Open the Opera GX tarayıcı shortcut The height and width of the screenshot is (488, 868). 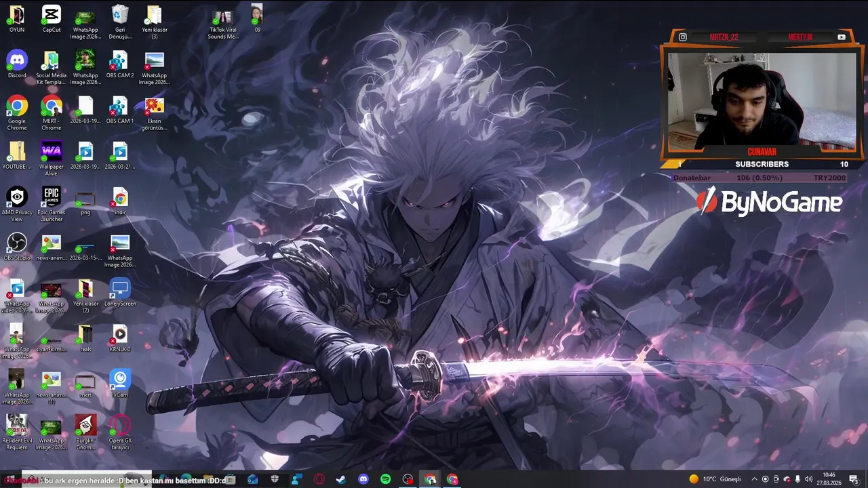120,432
